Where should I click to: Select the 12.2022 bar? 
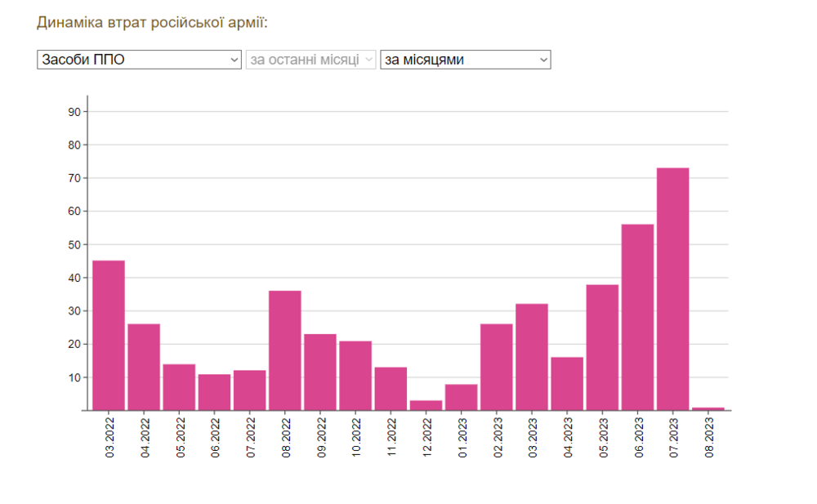pos(426,405)
